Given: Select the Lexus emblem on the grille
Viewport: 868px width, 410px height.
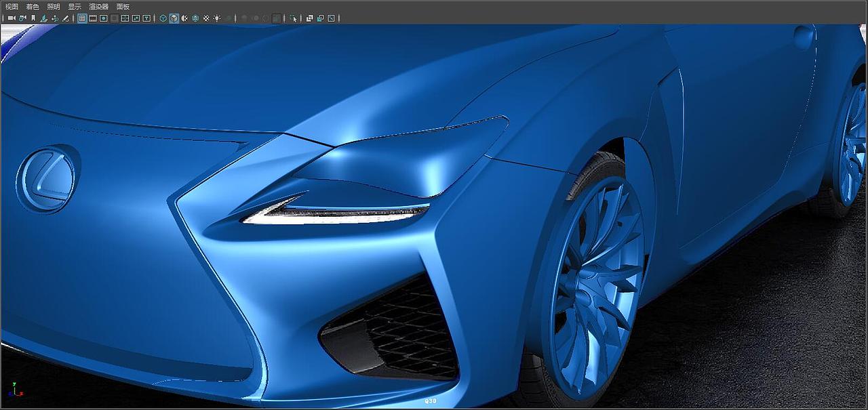Looking at the screenshot, I should (48, 178).
